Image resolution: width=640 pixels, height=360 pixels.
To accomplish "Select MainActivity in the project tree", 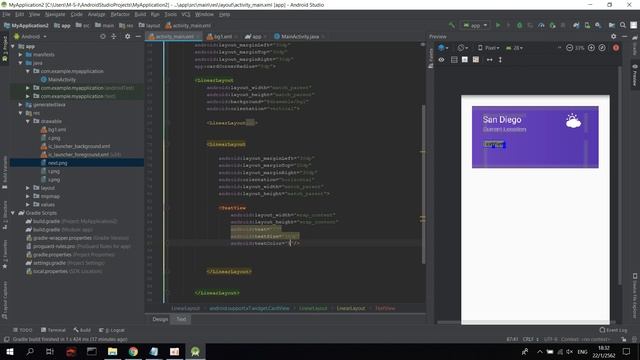I will tap(62, 80).
